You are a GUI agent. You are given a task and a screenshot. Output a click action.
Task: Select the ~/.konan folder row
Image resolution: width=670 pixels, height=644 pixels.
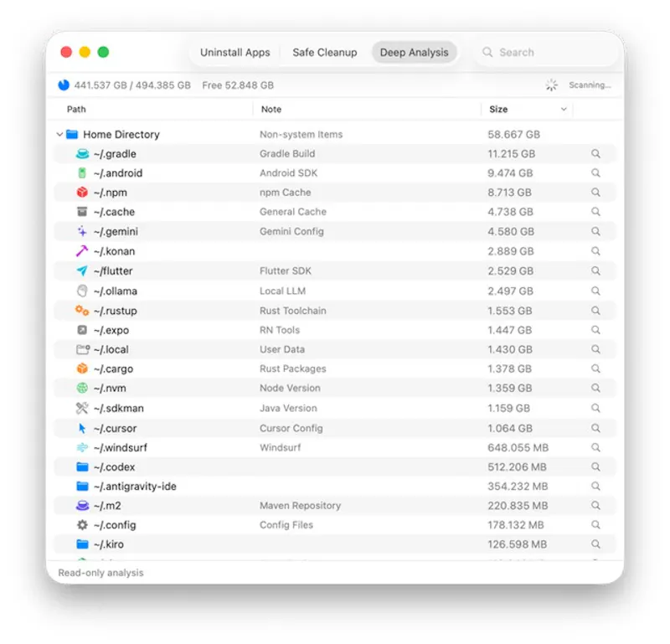tap(335, 251)
